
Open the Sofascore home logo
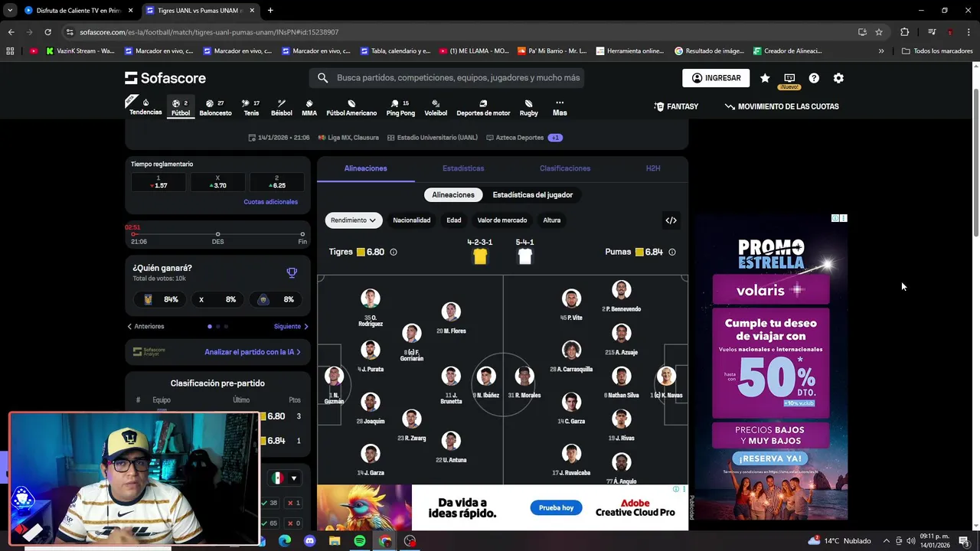[165, 78]
